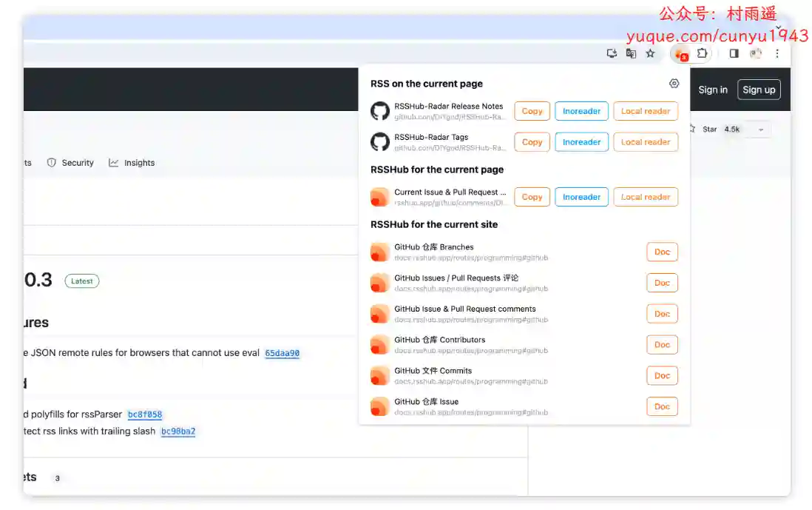812x510 pixels.
Task: Open the Chrome extensions puzzle menu
Action: coord(702,53)
